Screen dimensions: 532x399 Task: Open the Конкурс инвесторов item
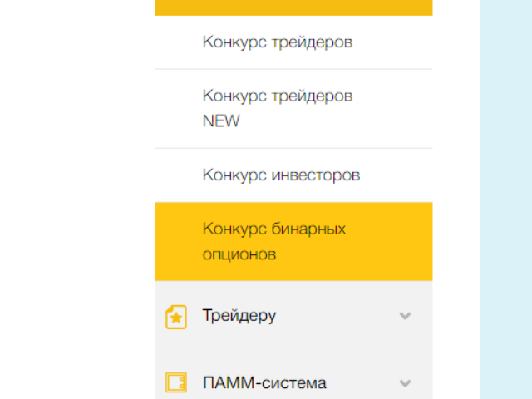293,175
